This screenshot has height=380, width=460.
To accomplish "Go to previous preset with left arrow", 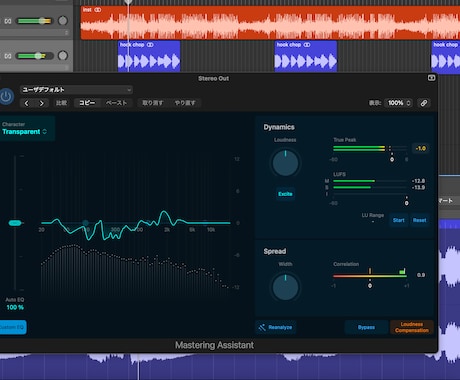I will click(27, 103).
